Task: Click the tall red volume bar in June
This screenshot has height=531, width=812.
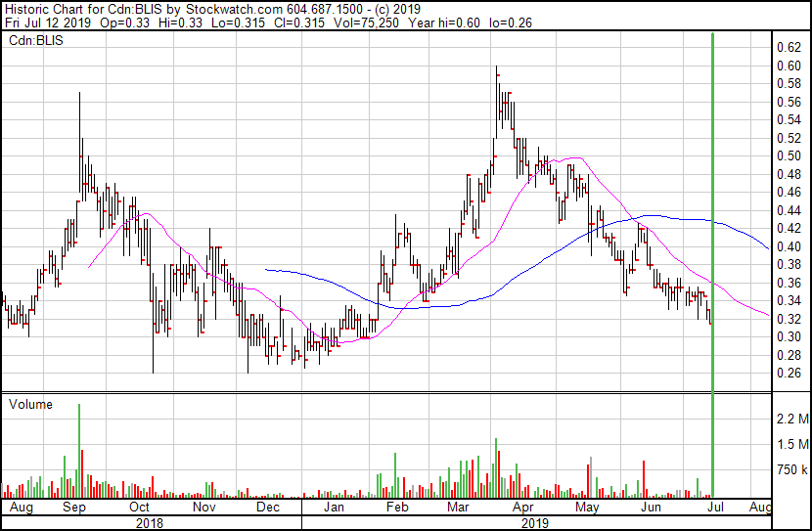Action: [x=644, y=479]
